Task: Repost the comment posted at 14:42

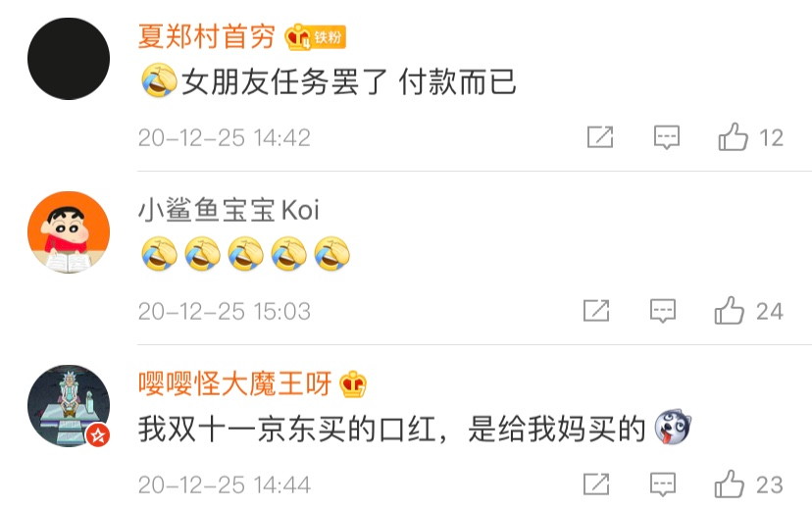Action: click(x=600, y=137)
